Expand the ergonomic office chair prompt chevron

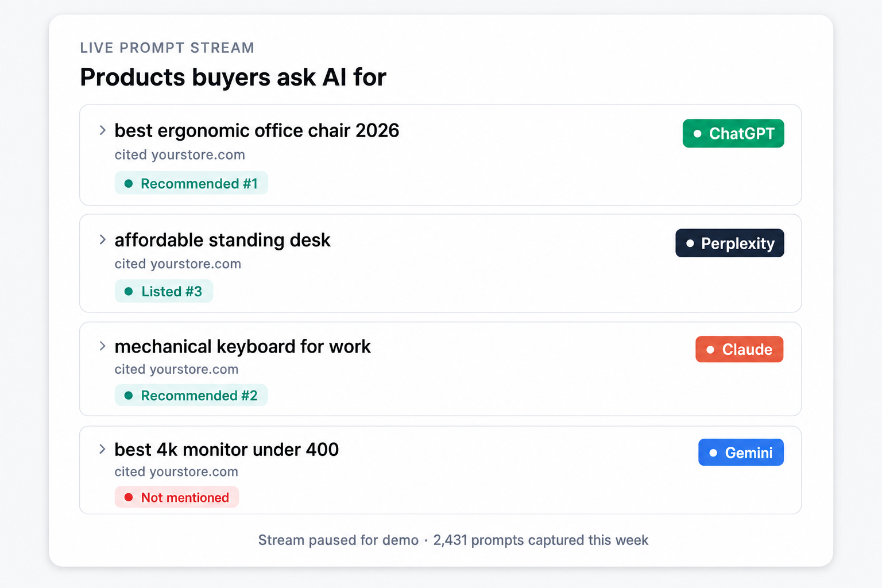click(102, 130)
